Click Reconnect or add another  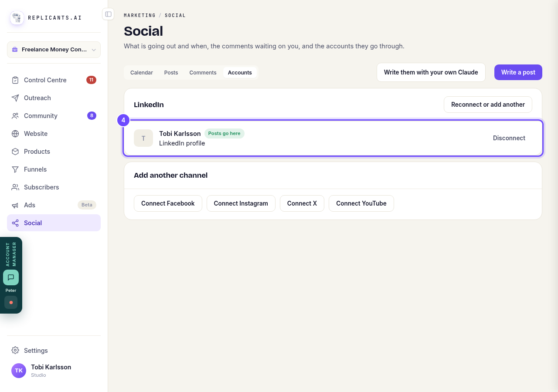coord(488,105)
